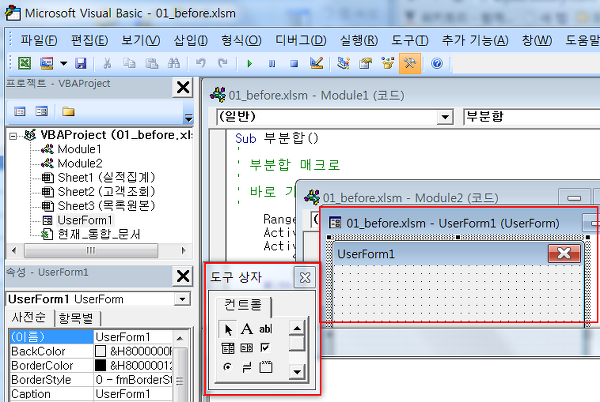Open Help with the blue question mark icon

click(437, 63)
